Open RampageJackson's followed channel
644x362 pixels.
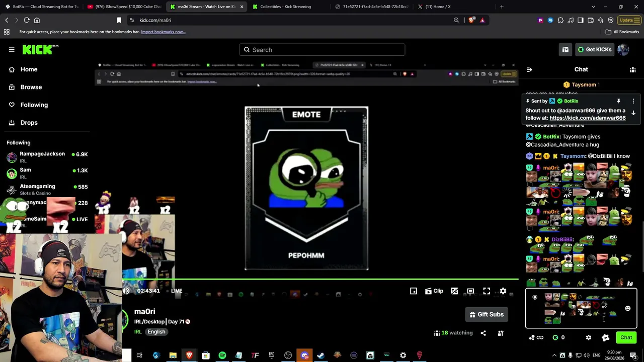47,157
